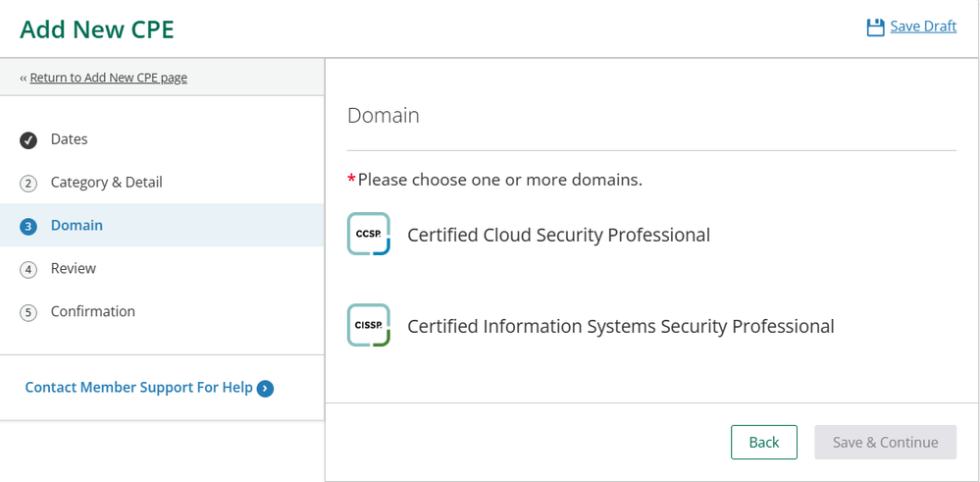Screen dimensions: 980x482
Task: Toggle the CISSP domain badge
Action: (x=369, y=325)
